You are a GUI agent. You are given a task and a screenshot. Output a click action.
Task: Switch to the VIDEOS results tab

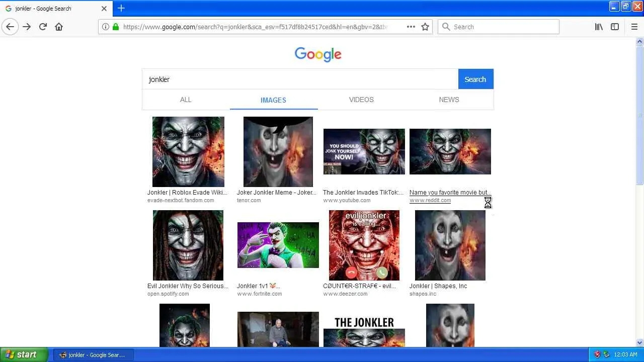(361, 100)
